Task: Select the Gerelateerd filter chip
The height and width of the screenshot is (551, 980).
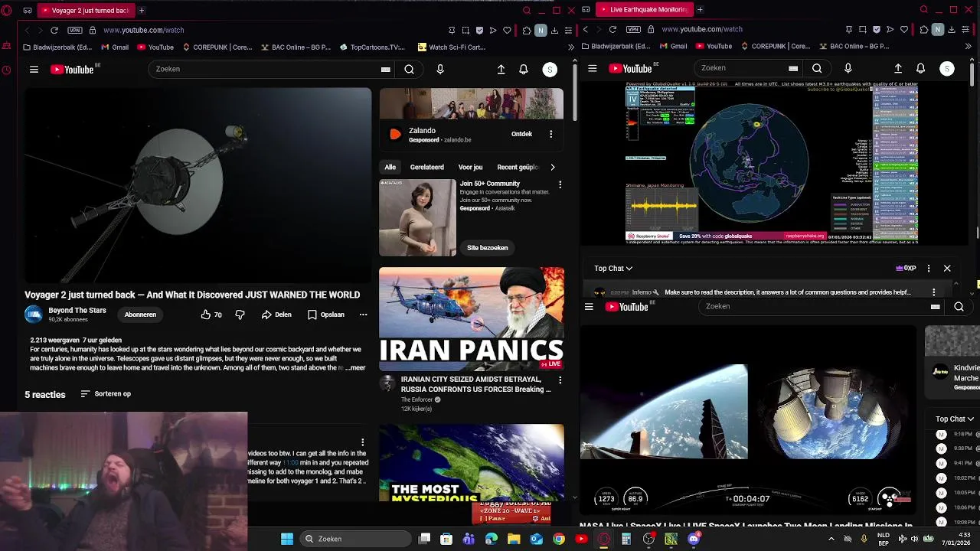Action: tap(427, 167)
